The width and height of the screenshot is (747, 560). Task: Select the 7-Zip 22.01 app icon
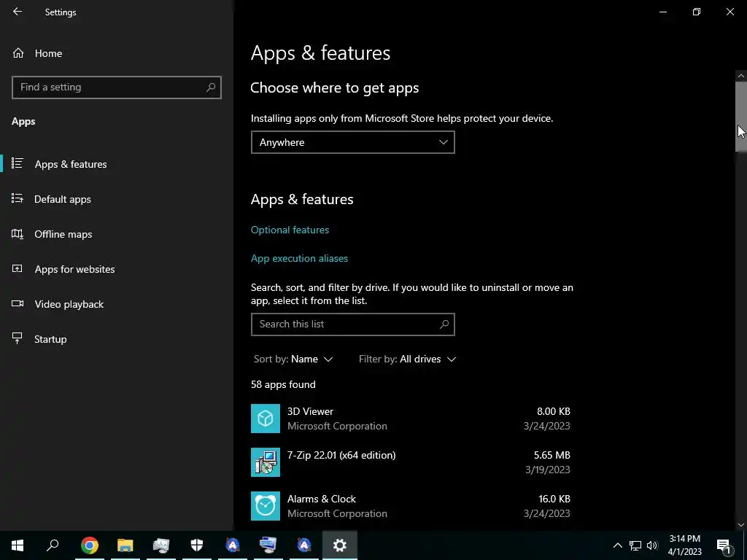pyautogui.click(x=266, y=462)
